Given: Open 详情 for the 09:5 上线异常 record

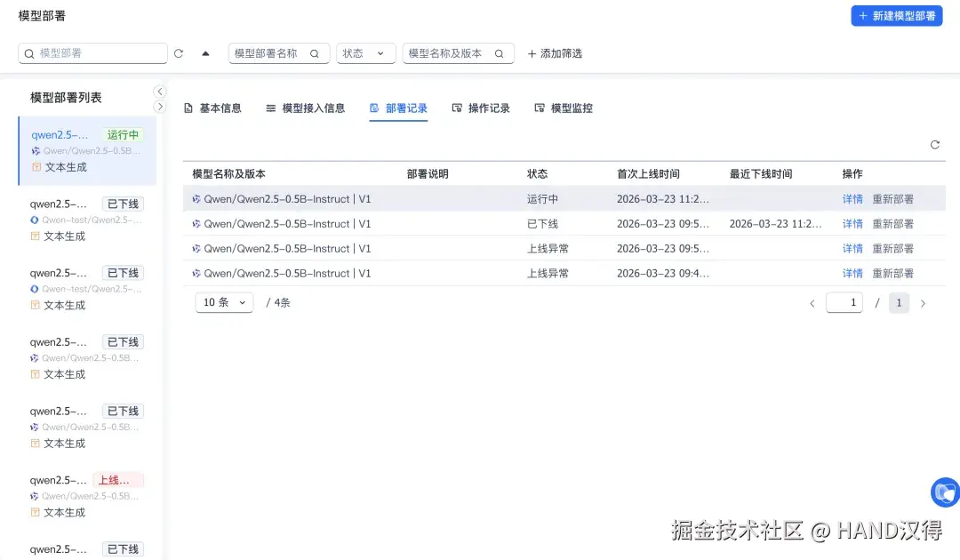Looking at the screenshot, I should (852, 249).
